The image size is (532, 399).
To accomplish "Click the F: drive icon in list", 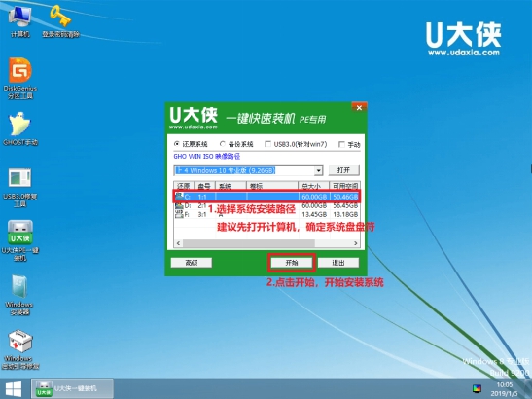I will (x=179, y=214).
